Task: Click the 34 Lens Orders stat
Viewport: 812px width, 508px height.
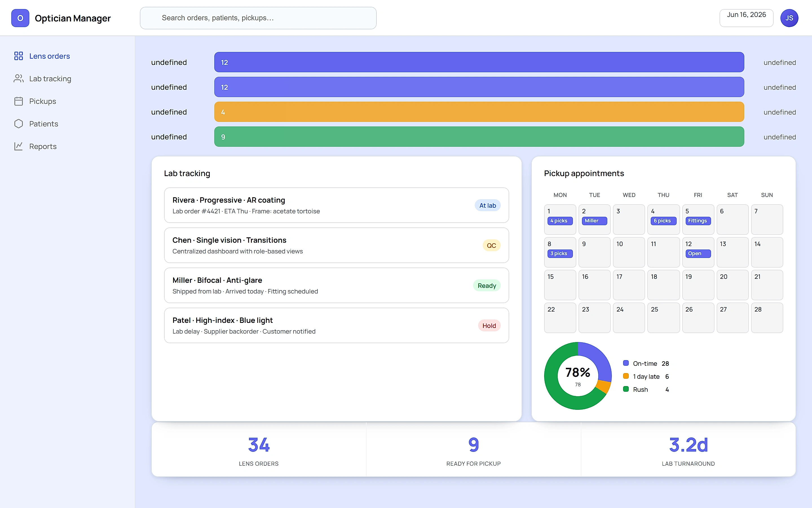Action: 259,450
